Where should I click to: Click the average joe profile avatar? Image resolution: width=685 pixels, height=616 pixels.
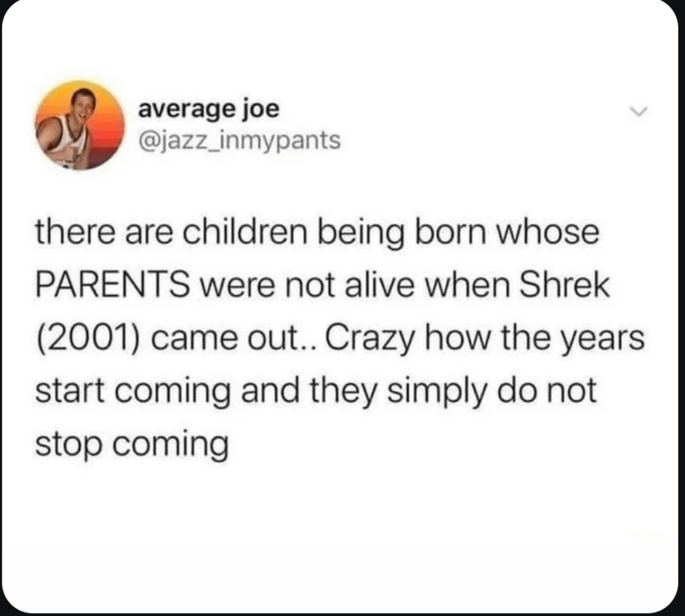pyautogui.click(x=80, y=125)
